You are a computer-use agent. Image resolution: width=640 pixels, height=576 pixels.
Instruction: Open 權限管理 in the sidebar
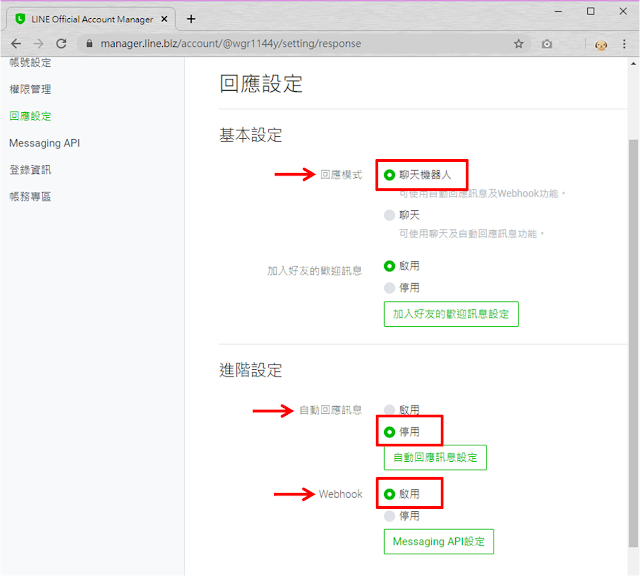tap(30, 89)
